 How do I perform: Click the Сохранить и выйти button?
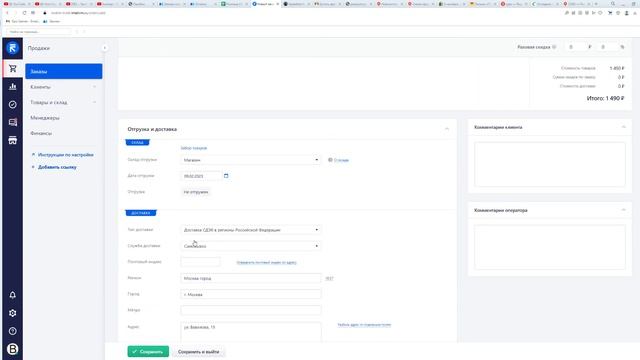point(198,351)
